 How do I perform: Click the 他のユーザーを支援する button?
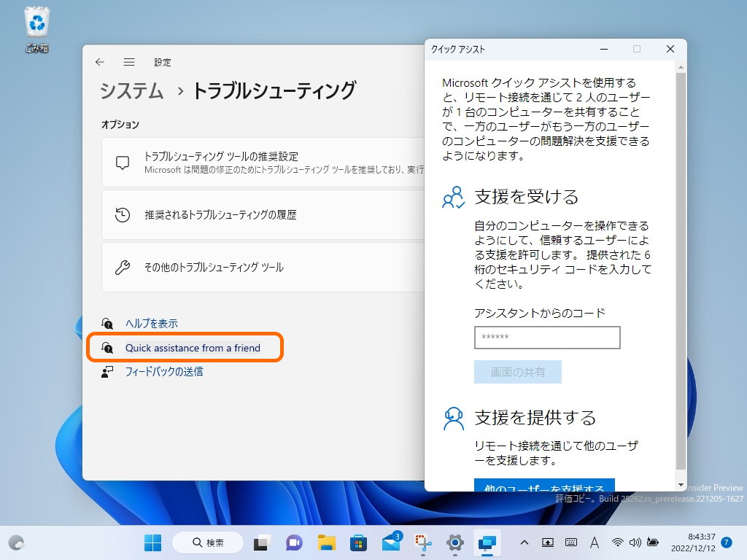544,487
